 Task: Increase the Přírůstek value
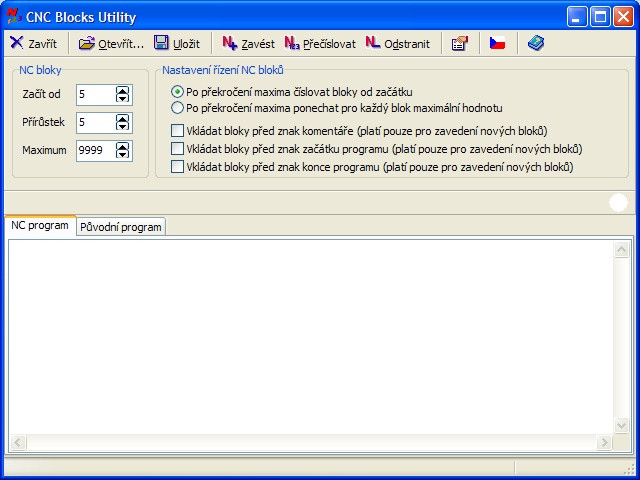coord(122,118)
